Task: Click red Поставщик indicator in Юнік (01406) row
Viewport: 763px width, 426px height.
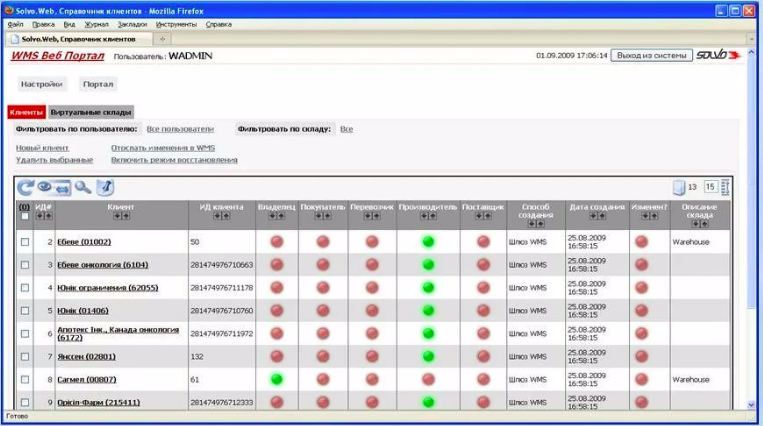Action: [x=483, y=311]
